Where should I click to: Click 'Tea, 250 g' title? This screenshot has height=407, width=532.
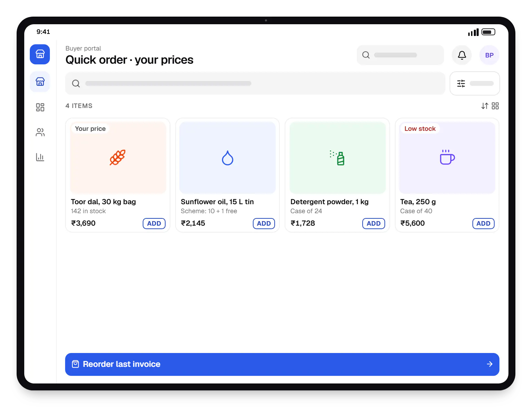coord(418,202)
